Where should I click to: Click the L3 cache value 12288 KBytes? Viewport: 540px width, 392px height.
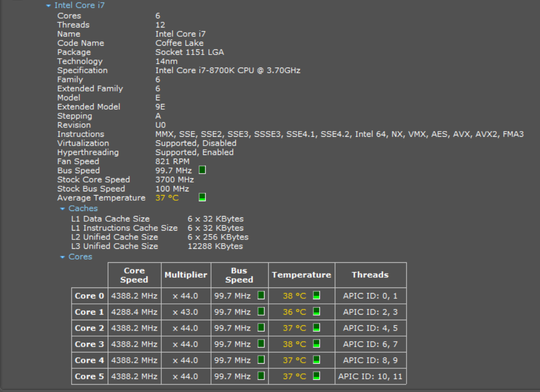click(x=215, y=246)
